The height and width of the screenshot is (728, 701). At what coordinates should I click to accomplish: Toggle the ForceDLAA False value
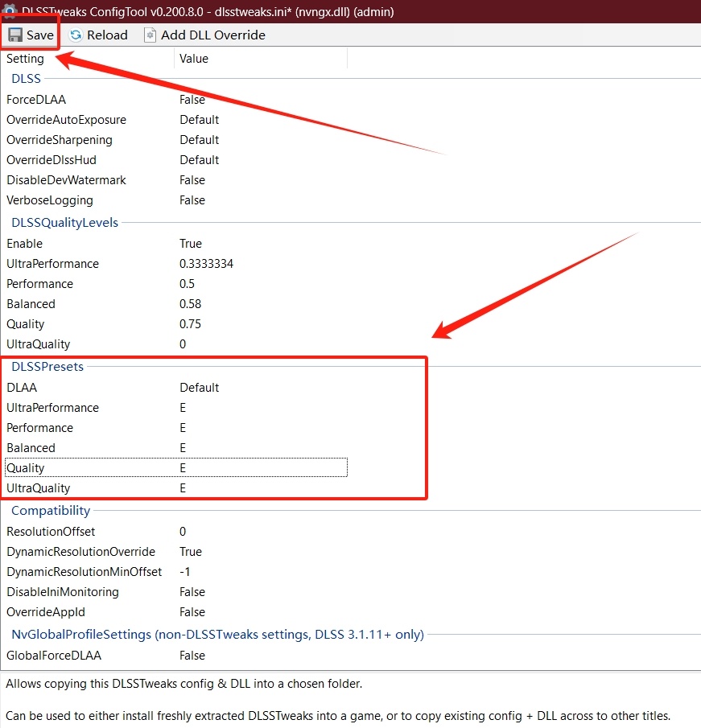tap(192, 100)
